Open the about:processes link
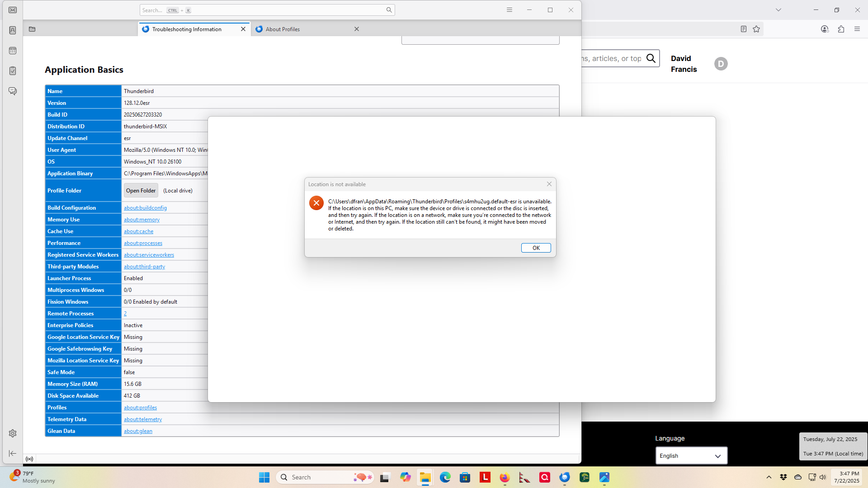Screen dimensions: 868x488 click(143, 243)
